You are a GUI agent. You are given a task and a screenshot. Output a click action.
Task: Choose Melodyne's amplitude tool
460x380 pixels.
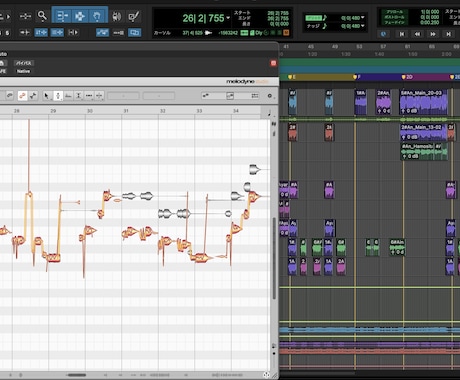pyautogui.click(x=79, y=96)
